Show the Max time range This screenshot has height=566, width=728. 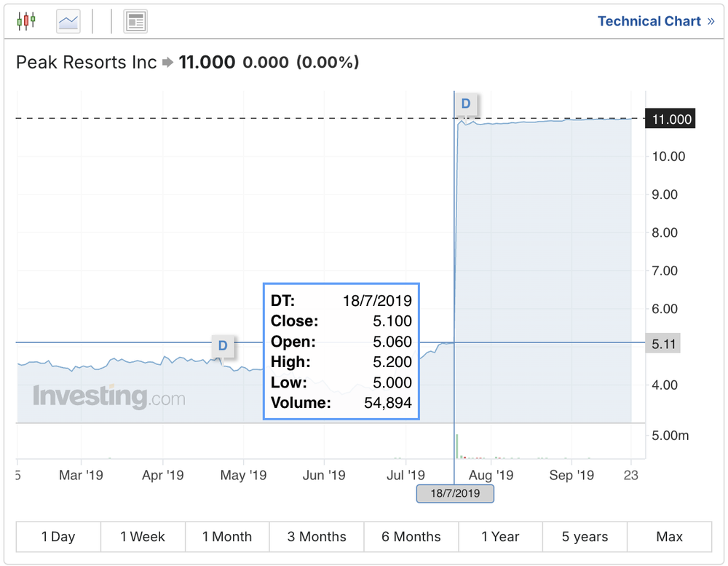point(669,537)
